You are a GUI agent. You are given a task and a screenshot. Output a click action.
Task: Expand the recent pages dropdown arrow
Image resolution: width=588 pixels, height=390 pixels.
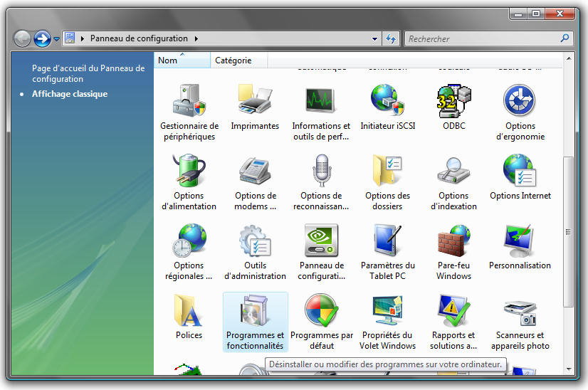tap(56, 39)
